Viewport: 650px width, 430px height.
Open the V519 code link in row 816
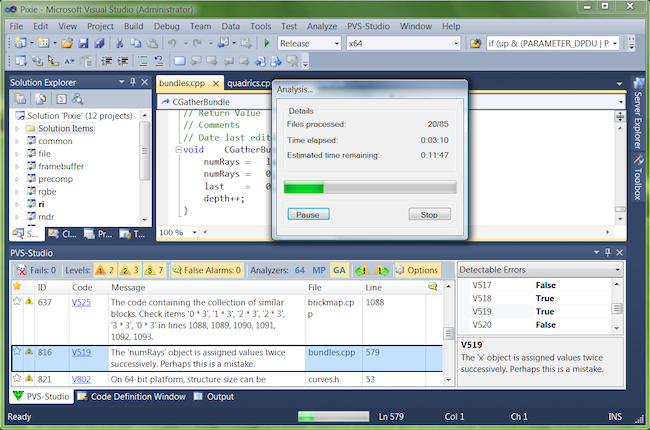(81, 352)
